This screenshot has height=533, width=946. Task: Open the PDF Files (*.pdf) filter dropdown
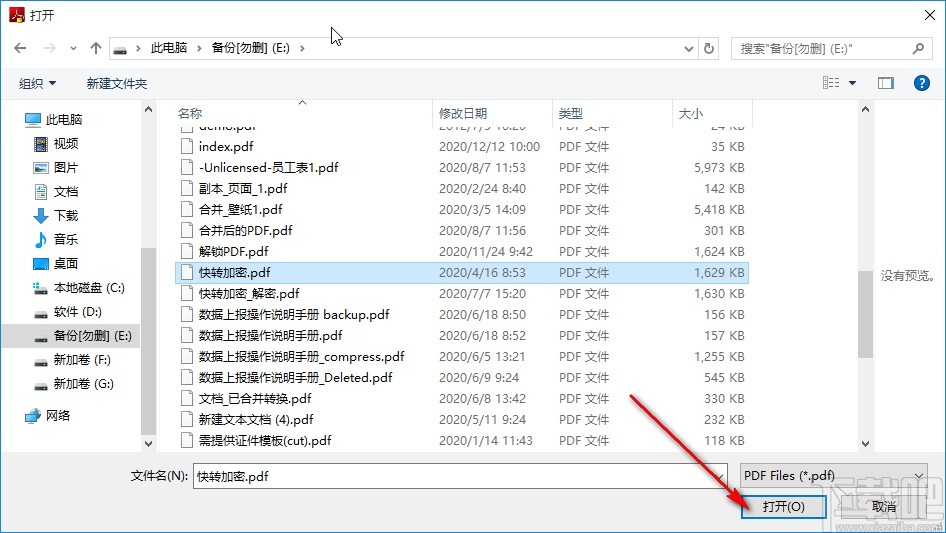tap(834, 476)
